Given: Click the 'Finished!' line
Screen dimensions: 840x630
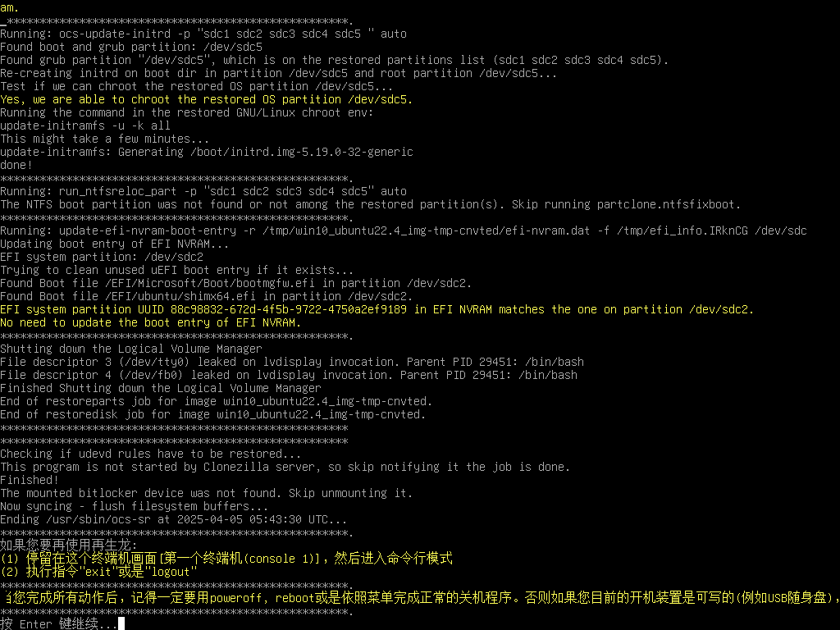Looking at the screenshot, I should point(30,480).
